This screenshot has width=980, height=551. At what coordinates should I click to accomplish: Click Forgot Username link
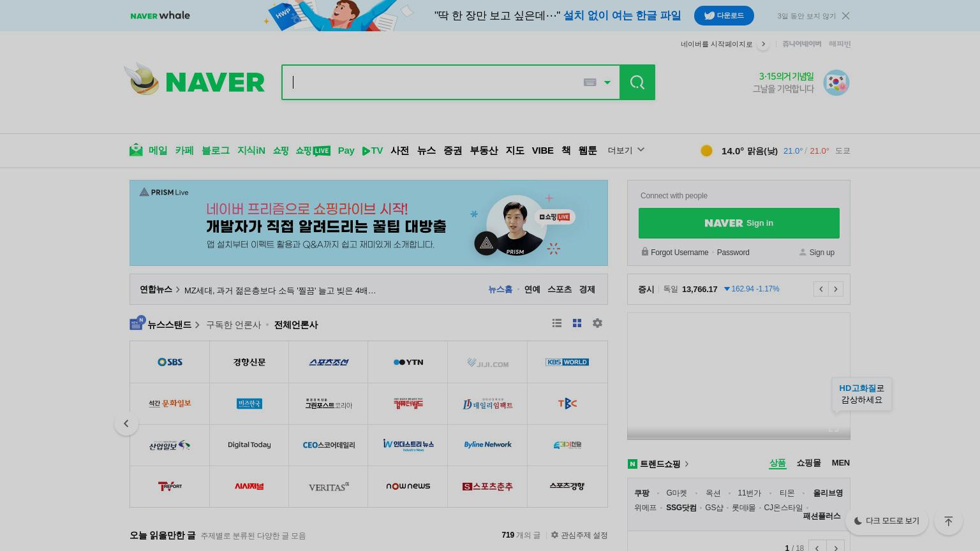coord(679,253)
